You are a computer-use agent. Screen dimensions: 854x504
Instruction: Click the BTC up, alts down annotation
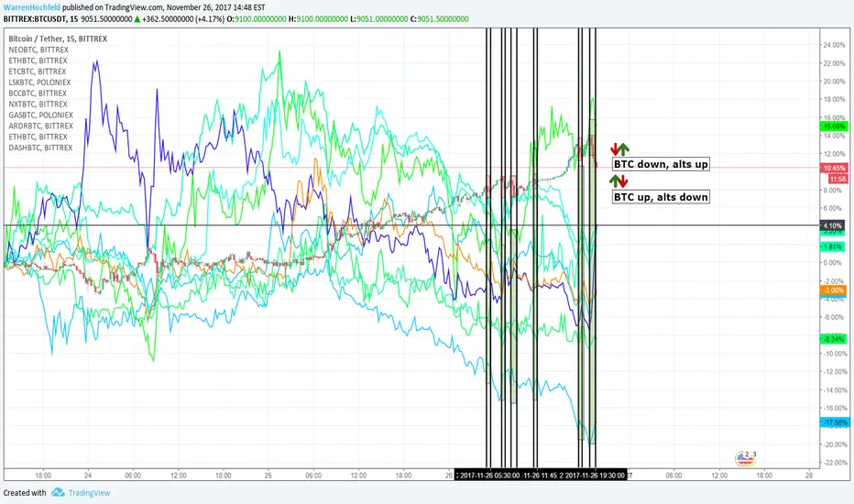point(661,197)
